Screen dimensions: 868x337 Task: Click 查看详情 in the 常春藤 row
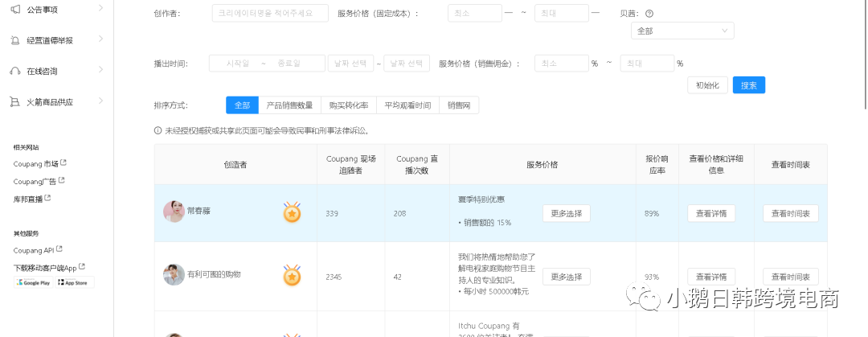[711, 213]
